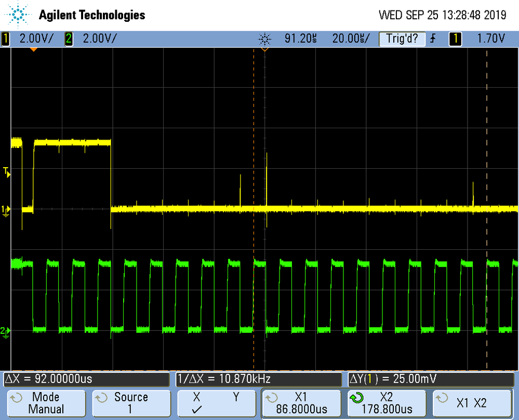Select the X cursor axis option
The image size is (519, 420).
point(196,397)
